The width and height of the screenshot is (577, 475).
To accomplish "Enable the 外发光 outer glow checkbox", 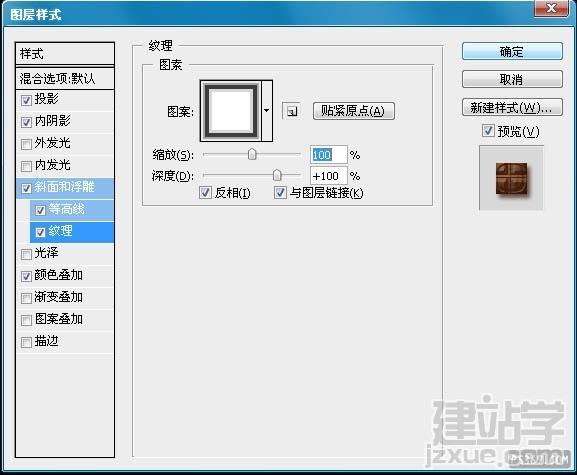I will [26, 144].
